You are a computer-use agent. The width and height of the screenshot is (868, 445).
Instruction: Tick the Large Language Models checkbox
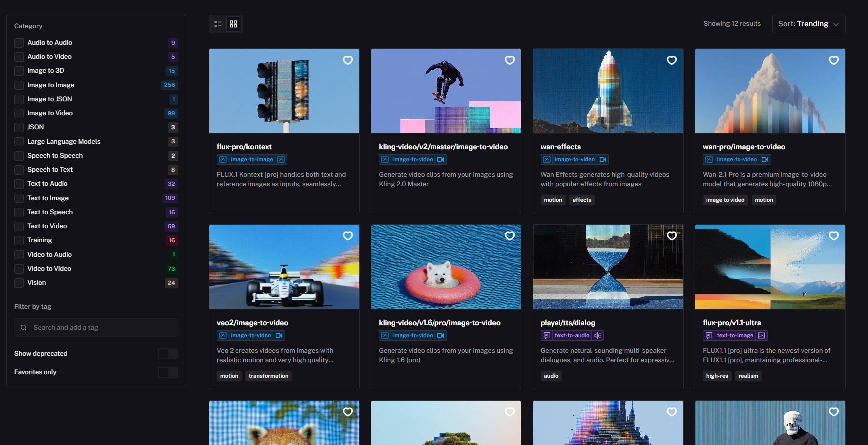click(19, 142)
